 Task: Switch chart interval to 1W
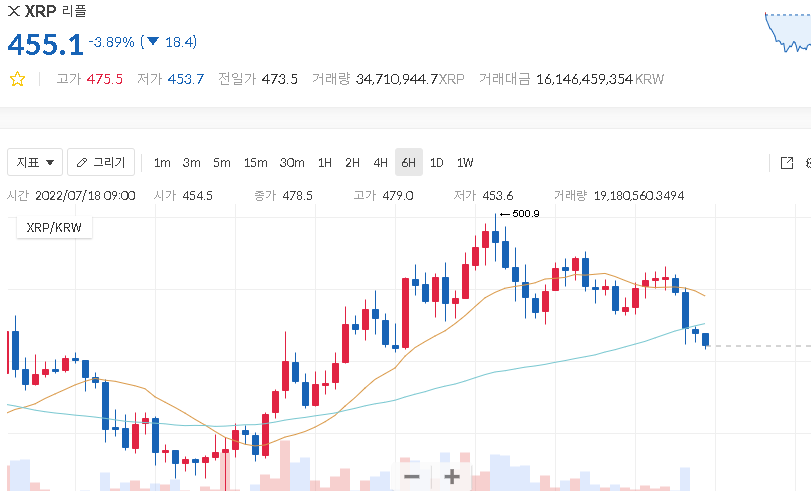[x=465, y=162]
